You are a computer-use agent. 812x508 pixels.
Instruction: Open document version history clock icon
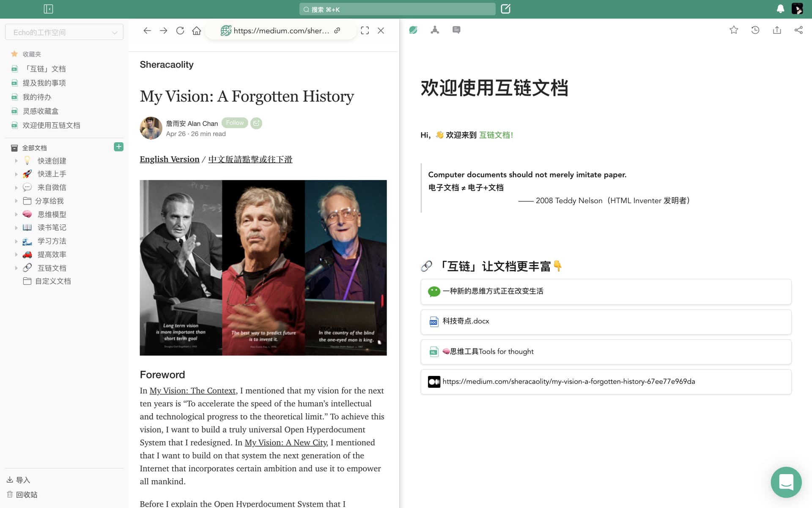pos(755,30)
